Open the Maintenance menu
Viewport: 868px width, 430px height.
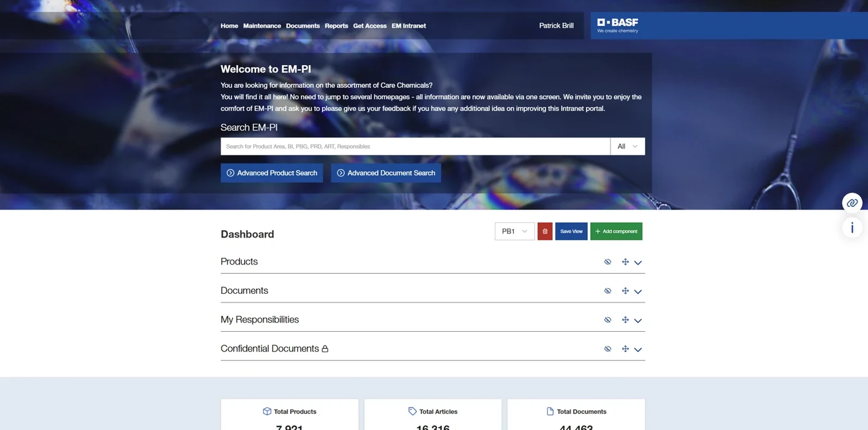click(x=262, y=26)
